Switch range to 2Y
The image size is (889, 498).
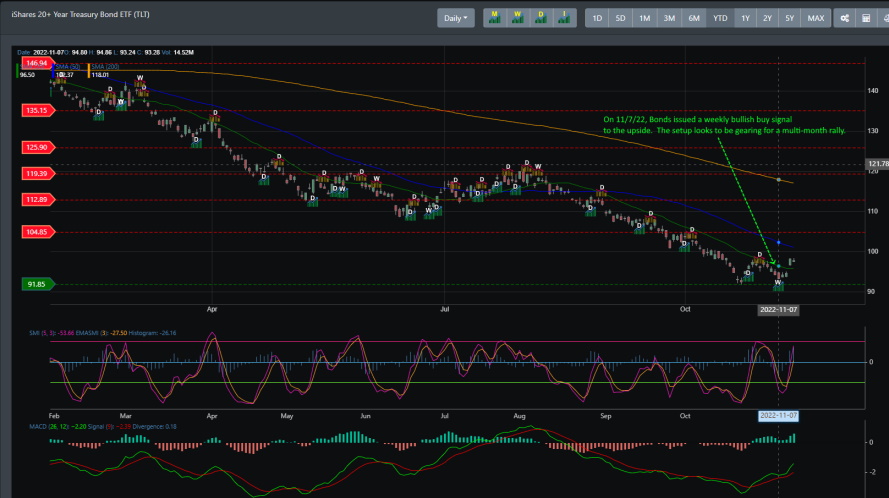click(767, 18)
